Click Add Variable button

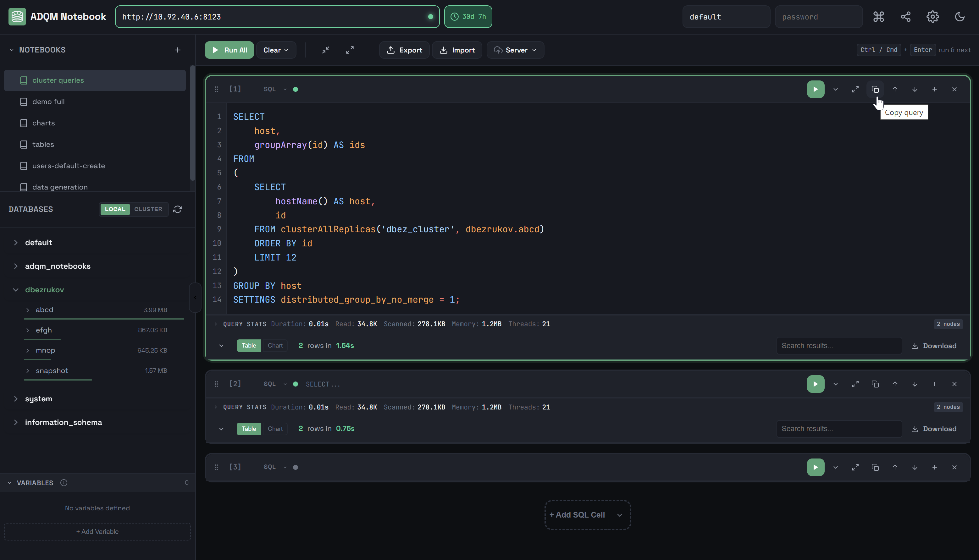[x=97, y=531]
